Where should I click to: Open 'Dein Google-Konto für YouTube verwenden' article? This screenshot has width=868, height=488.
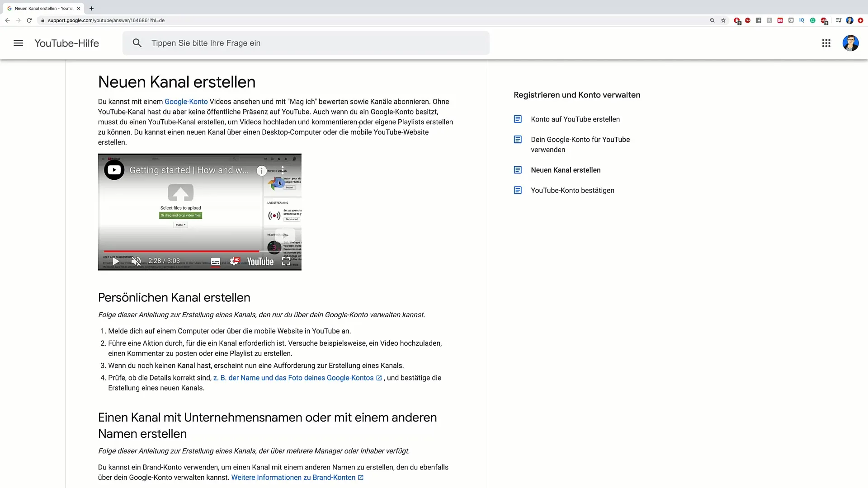point(580,145)
